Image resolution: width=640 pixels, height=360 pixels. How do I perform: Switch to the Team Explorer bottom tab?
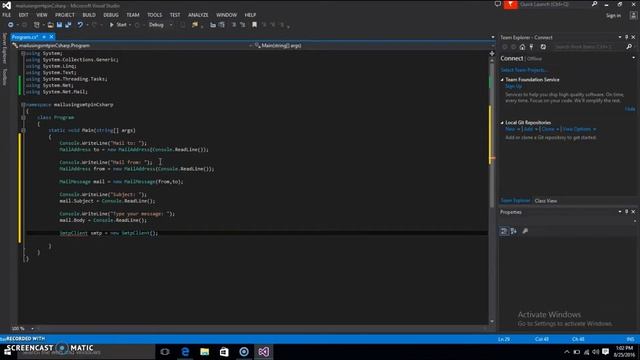point(515,200)
